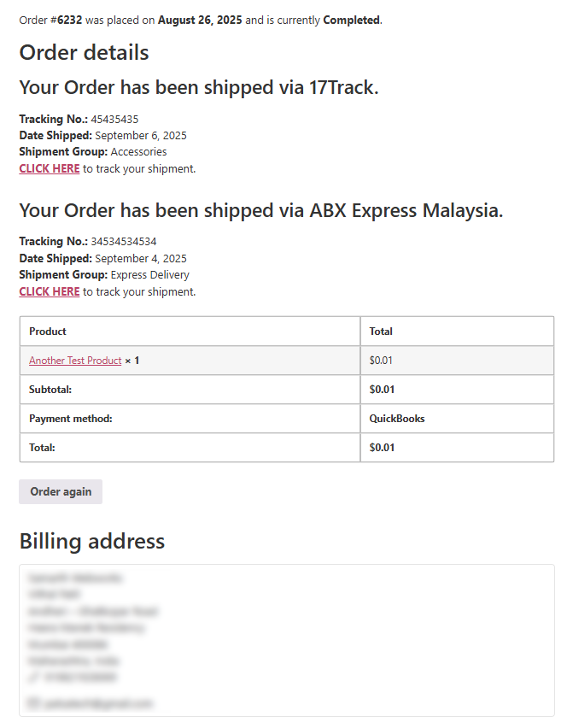Click the Subtotal row label
567x728 pixels.
coord(50,390)
